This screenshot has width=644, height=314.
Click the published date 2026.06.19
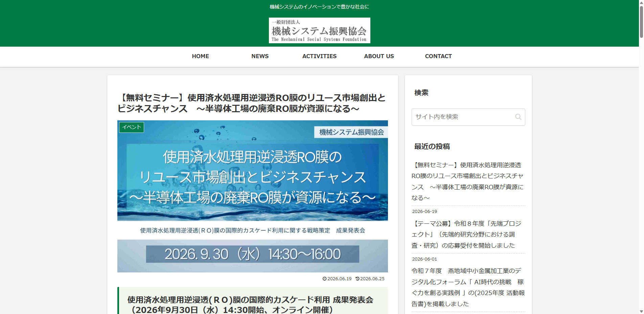(x=337, y=279)
